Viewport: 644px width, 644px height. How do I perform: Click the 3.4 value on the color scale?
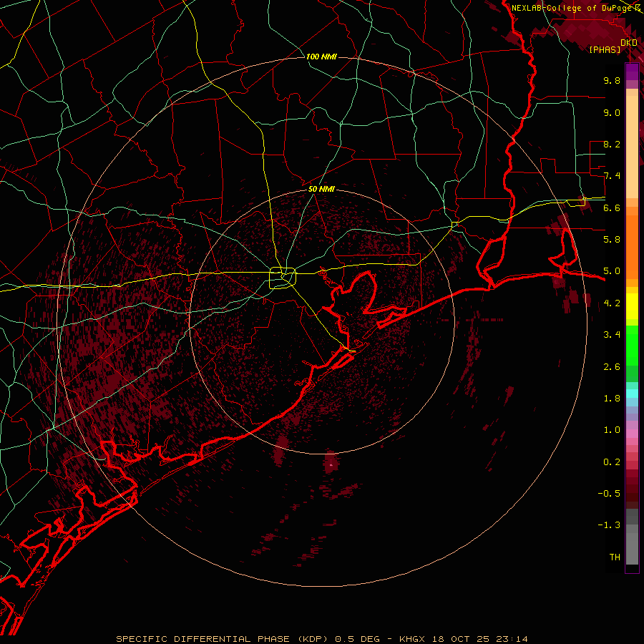(x=612, y=335)
